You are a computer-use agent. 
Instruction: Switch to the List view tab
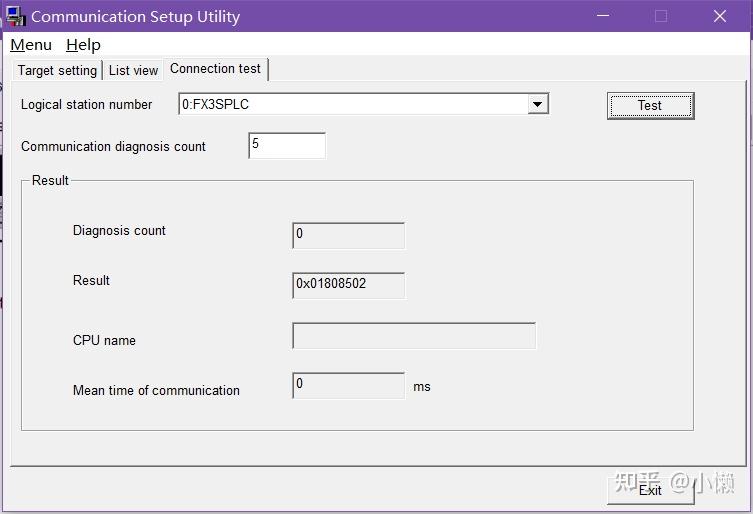pyautogui.click(x=133, y=70)
